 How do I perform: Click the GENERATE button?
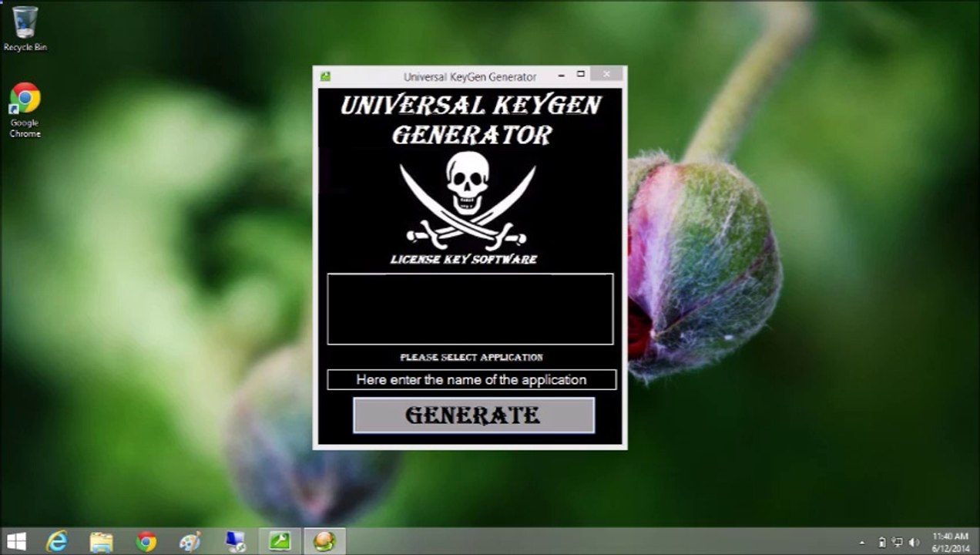pos(474,415)
